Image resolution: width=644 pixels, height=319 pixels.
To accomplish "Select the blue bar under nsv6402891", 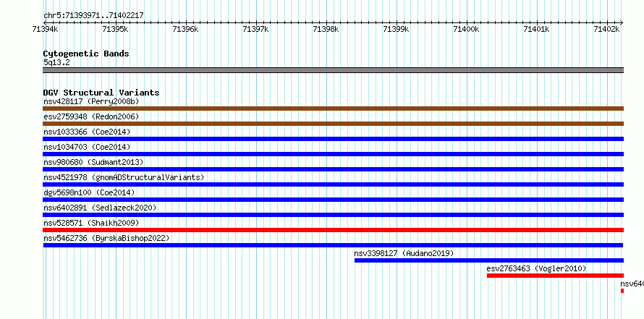I will 333,215.
